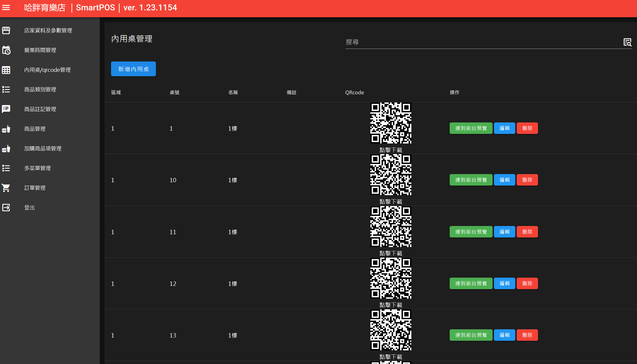The image size is (637, 364).
Task: Click the QRcode column header
Action: 354,92
